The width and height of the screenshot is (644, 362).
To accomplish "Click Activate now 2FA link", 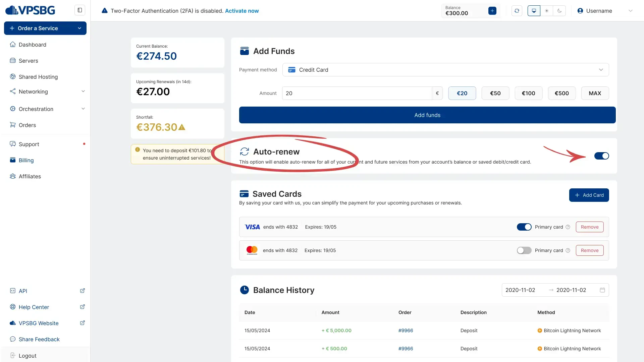I will (241, 11).
